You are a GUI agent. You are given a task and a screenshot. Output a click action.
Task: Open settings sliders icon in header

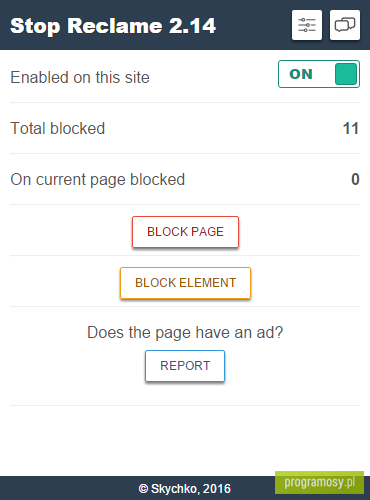(x=307, y=25)
